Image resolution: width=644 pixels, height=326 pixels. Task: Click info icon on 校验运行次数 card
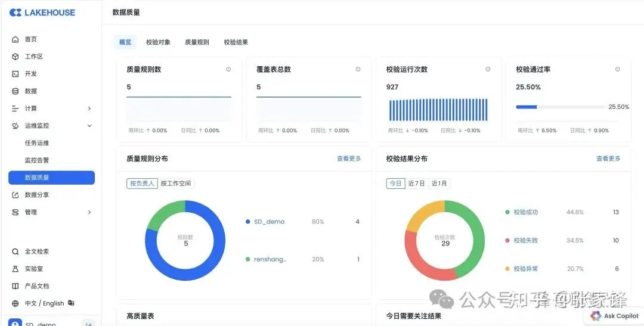click(x=488, y=69)
